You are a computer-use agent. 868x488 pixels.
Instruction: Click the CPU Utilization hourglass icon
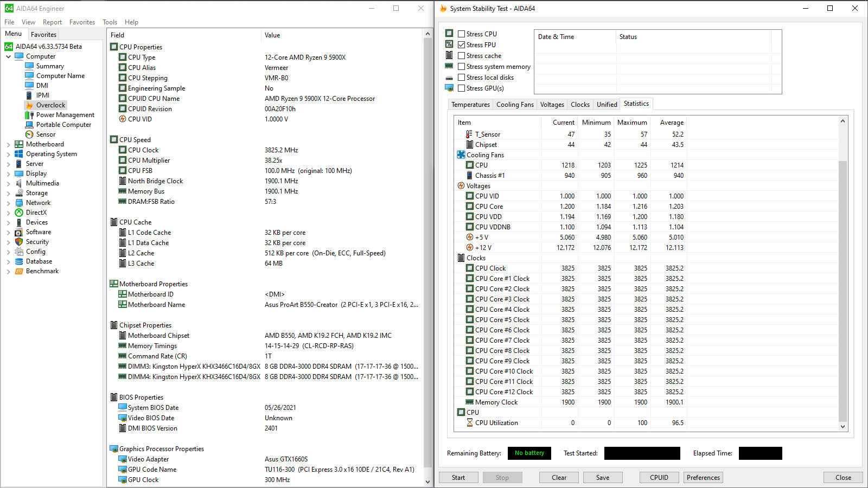pyautogui.click(x=470, y=423)
